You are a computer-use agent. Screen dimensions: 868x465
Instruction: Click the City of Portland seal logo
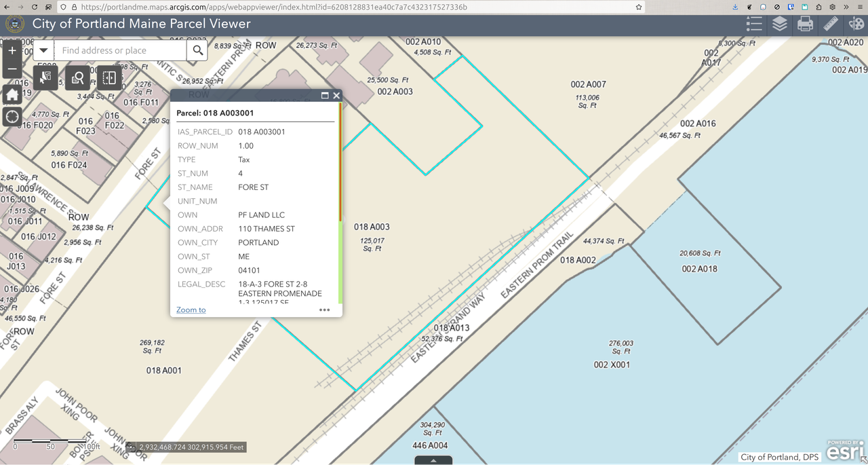[14, 24]
